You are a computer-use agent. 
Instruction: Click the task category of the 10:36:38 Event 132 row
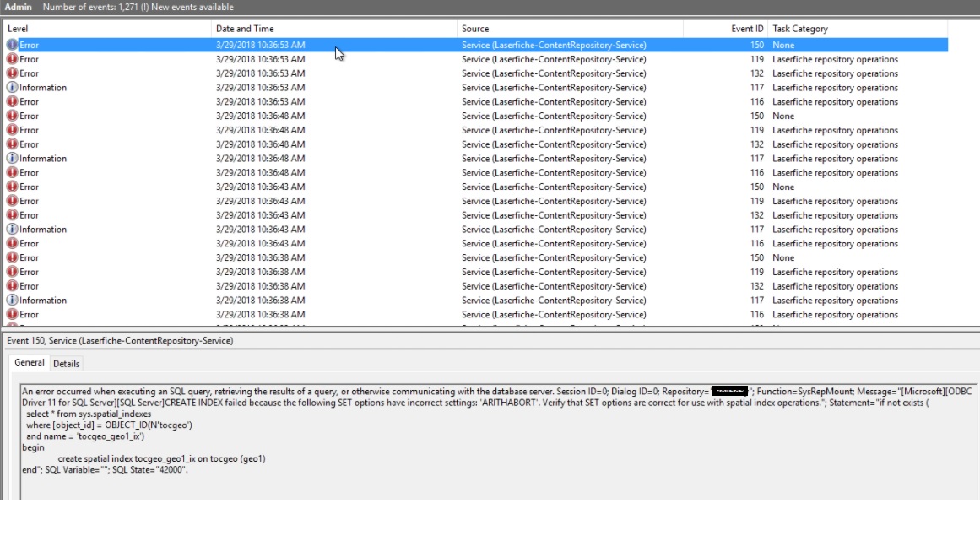pyautogui.click(x=835, y=285)
